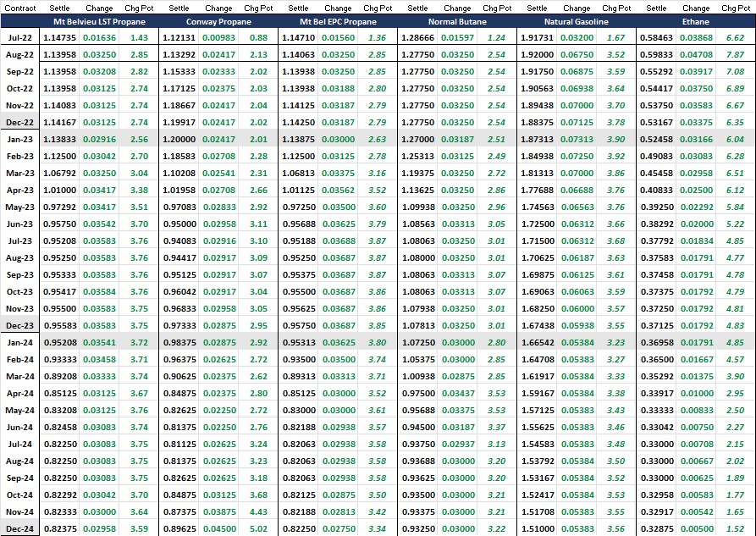Select the Jul-22 contract row label
This screenshot has width=756, height=536.
[19, 37]
